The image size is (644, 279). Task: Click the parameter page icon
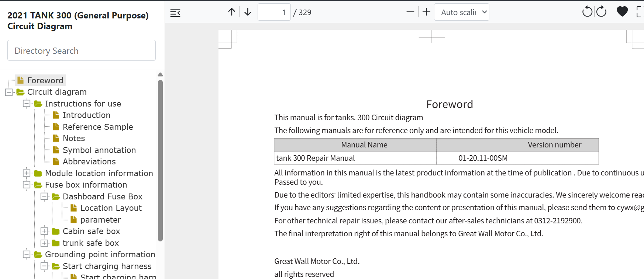[x=74, y=220]
